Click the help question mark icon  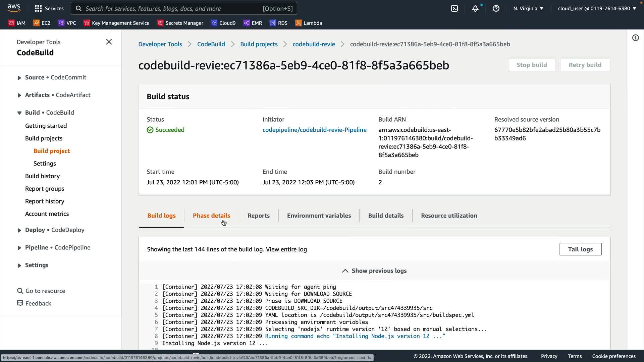pos(496,8)
